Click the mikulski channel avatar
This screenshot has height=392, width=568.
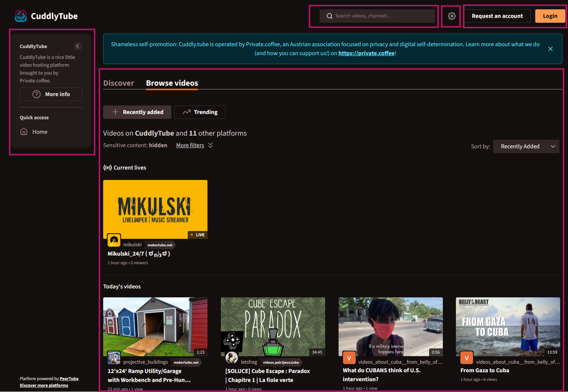pyautogui.click(x=114, y=240)
